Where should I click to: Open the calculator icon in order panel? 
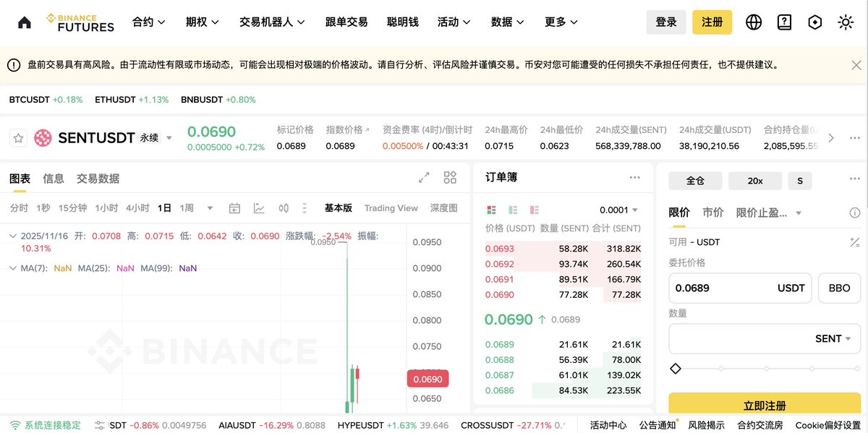(854, 242)
